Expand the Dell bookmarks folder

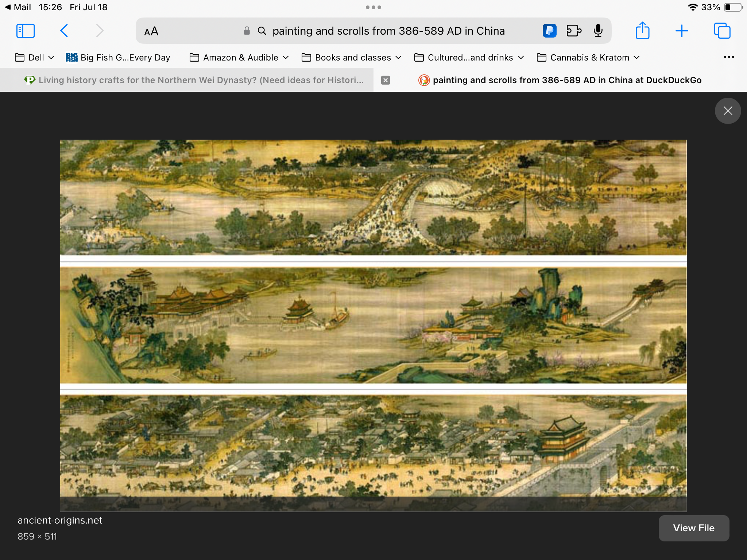click(x=35, y=58)
